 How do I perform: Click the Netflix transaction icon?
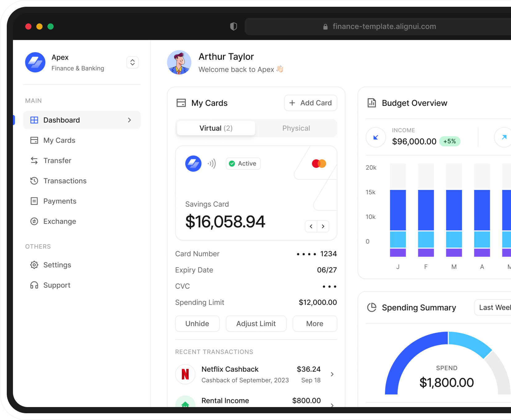tap(185, 374)
